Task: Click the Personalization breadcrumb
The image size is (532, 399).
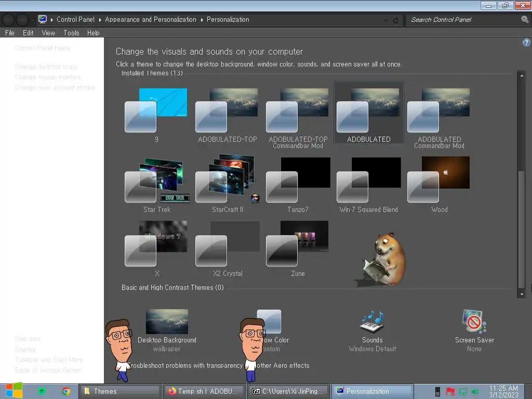Action: point(228,19)
